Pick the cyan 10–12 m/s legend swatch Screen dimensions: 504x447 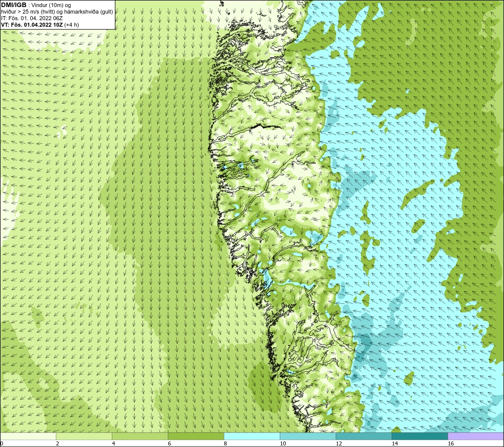click(308, 436)
